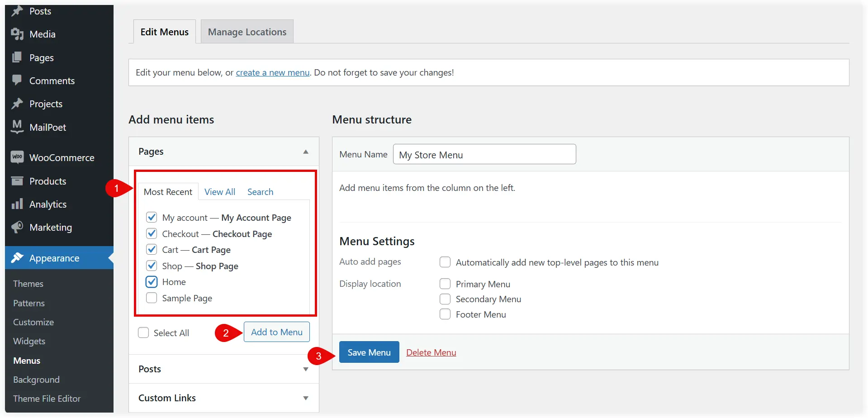This screenshot has width=868, height=418.
Task: Select the Most Recent pages tab
Action: point(168,192)
